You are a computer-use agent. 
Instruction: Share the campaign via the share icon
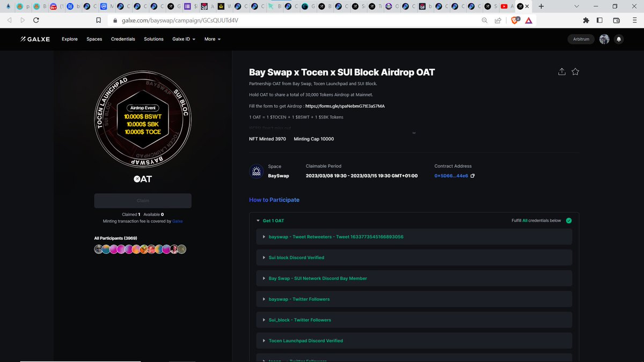(562, 72)
